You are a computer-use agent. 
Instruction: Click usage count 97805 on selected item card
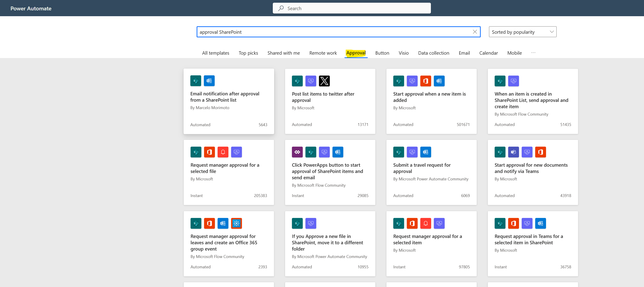[x=464, y=267]
